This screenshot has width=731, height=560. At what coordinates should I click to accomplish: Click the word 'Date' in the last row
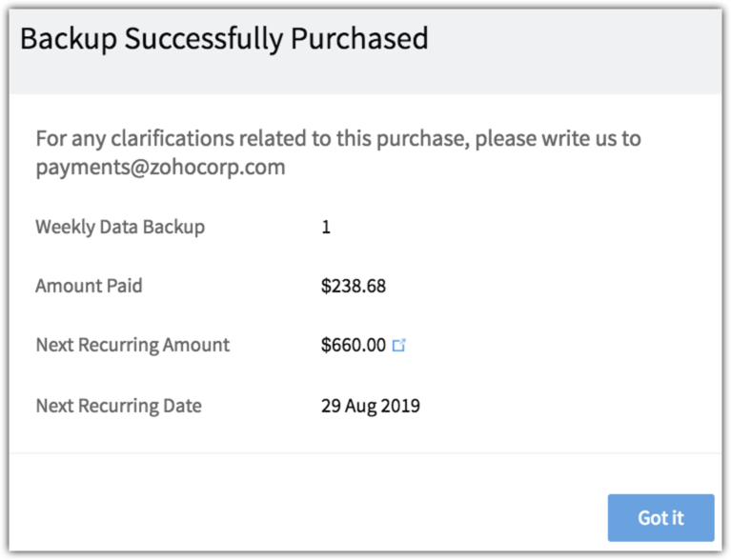(x=182, y=406)
